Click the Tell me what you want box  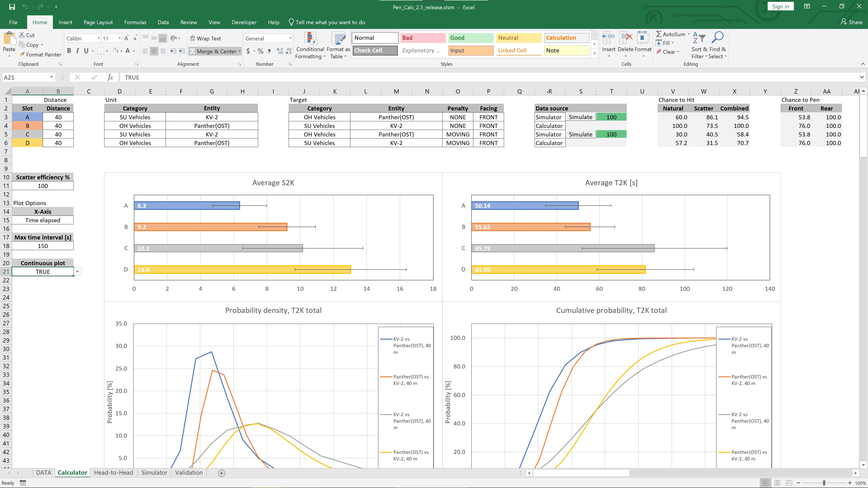coord(327,22)
